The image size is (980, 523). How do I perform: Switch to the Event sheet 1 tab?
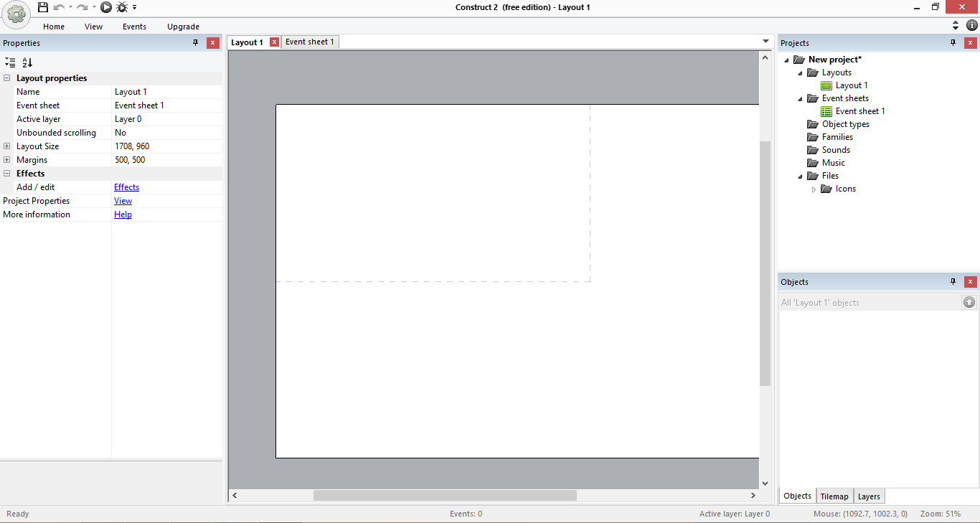pos(309,42)
